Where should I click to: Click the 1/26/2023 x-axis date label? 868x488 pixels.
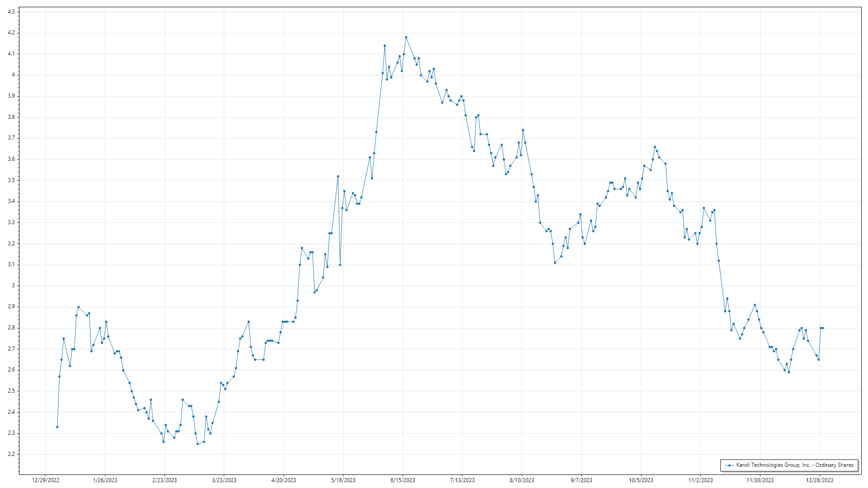(105, 480)
